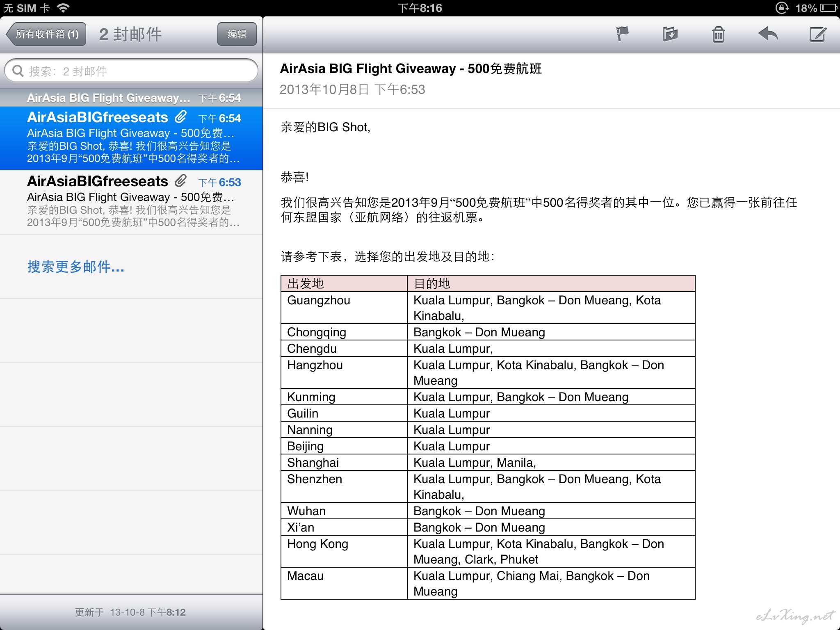Tap attachment paperclip on 6:54 email
This screenshot has height=630, width=840.
(180, 117)
